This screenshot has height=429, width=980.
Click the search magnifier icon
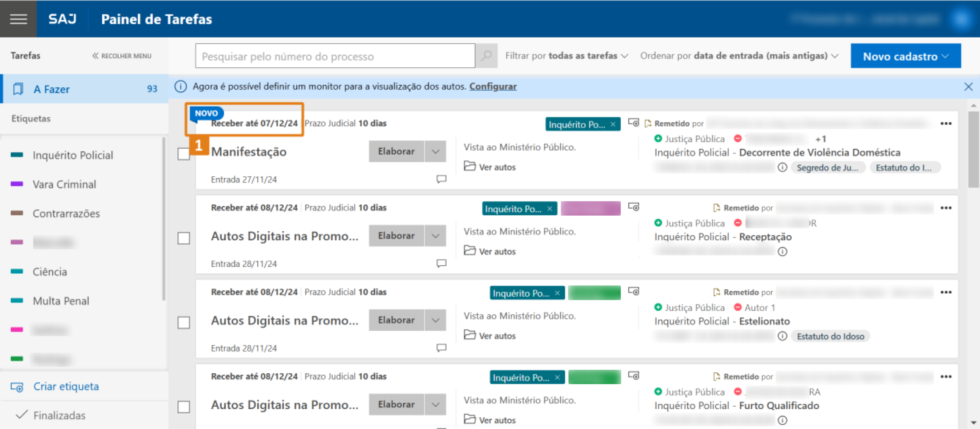coord(486,56)
